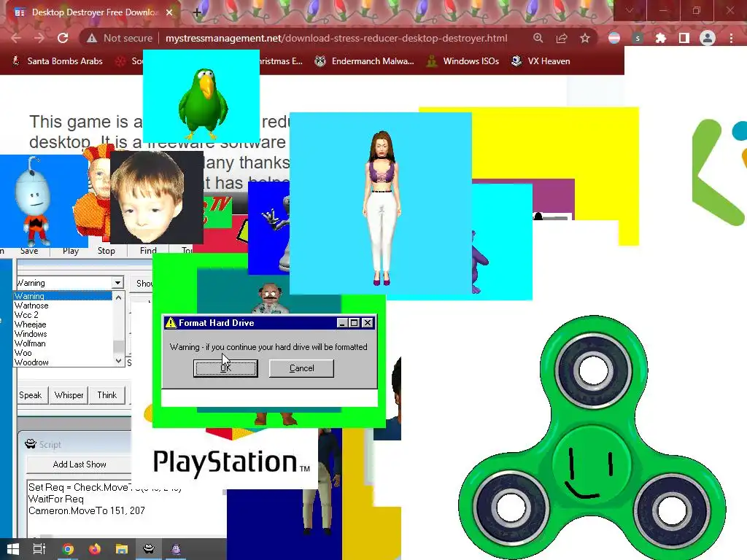Click Add Last Show button

pyautogui.click(x=79, y=464)
